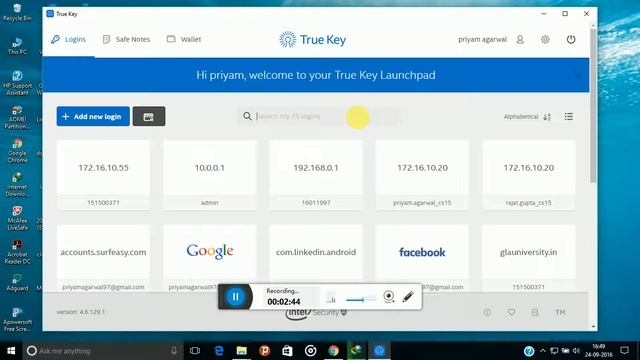Open the settings gear in True Key
The image size is (640, 360).
coord(545,40)
